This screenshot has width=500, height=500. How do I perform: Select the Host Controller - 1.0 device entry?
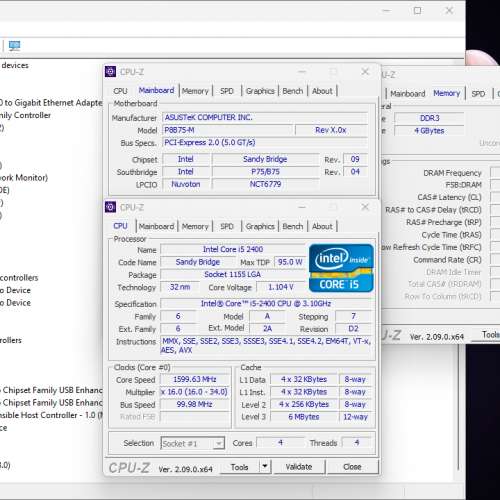click(x=51, y=415)
